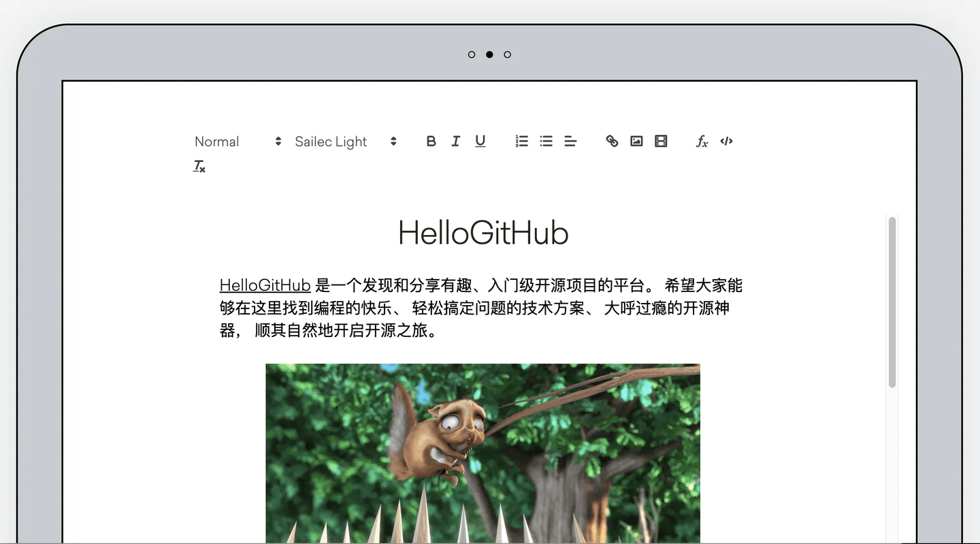The image size is (980, 544).
Task: Insert a hyperlink
Action: [612, 141]
